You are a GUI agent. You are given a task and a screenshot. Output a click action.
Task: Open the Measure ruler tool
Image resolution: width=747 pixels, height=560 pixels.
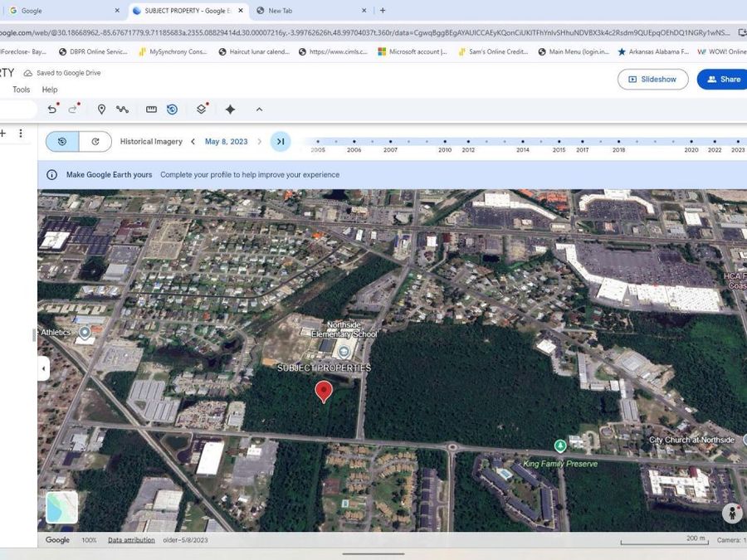pyautogui.click(x=152, y=109)
